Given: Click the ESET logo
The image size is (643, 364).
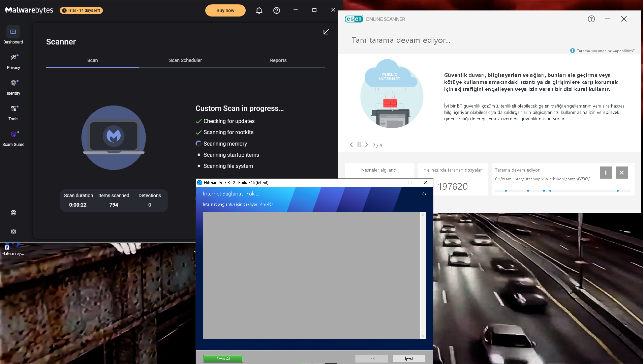Looking at the screenshot, I should [354, 19].
